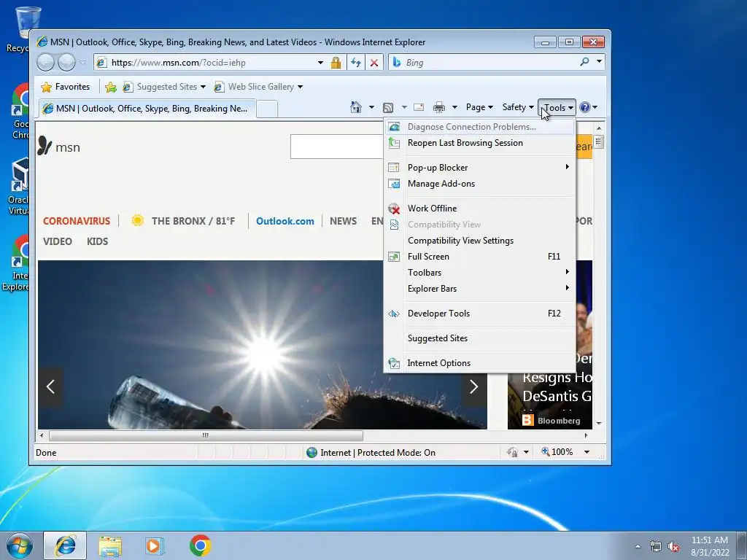Click the Bing search magnifier icon
Image resolution: width=747 pixels, height=560 pixels.
[584, 62]
